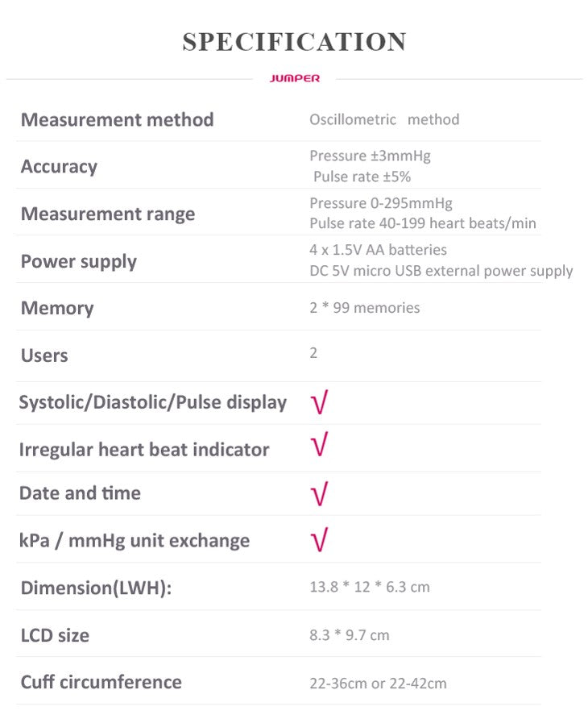Click the JUMPER brand logo
The image size is (588, 715).
point(295,78)
